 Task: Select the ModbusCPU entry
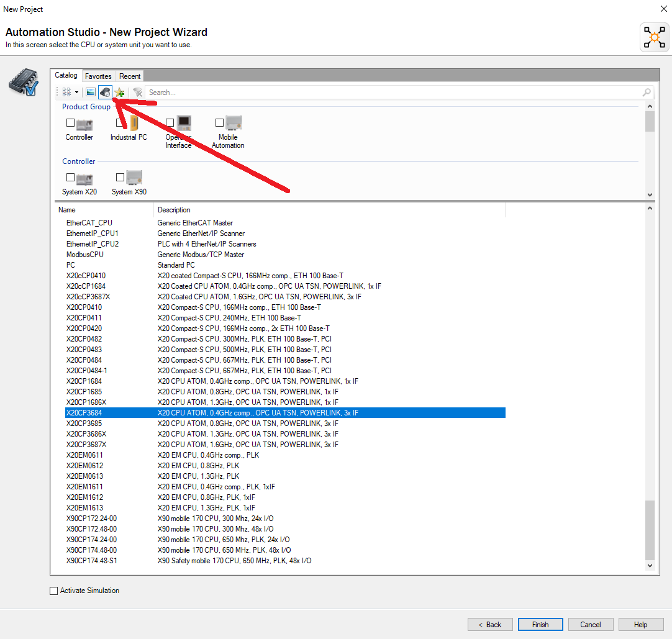(x=286, y=255)
